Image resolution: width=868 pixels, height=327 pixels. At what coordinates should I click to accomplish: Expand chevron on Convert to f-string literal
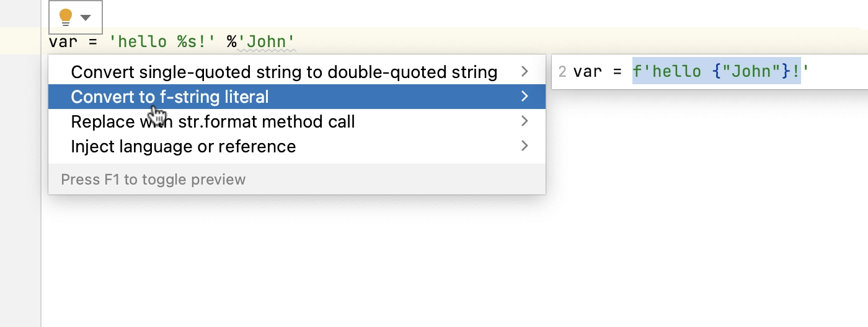click(x=525, y=97)
